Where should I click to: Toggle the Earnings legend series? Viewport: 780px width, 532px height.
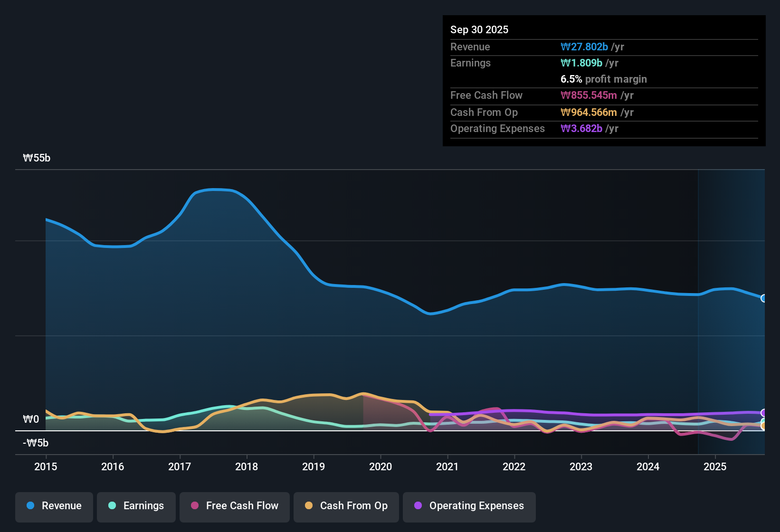coord(136,507)
